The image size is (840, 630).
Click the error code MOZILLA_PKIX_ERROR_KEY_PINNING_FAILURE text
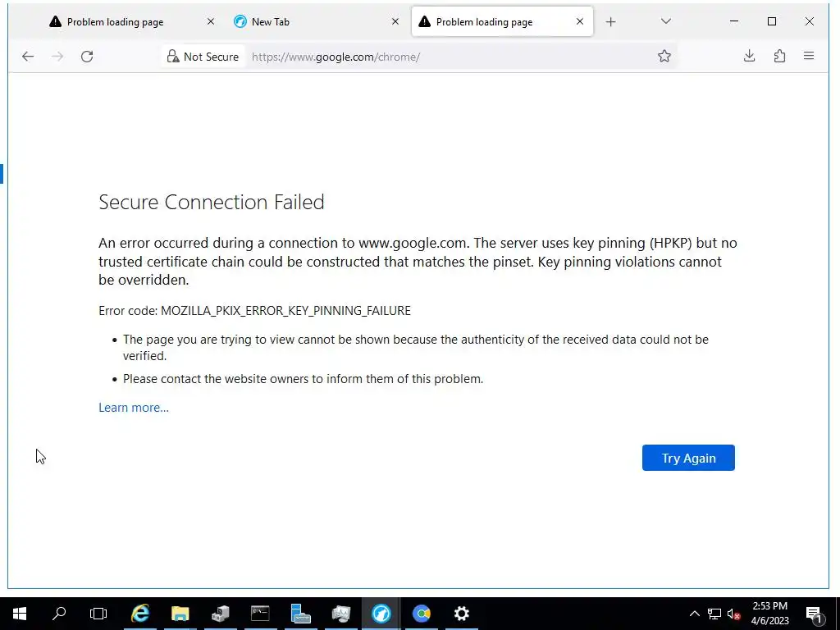[285, 311]
